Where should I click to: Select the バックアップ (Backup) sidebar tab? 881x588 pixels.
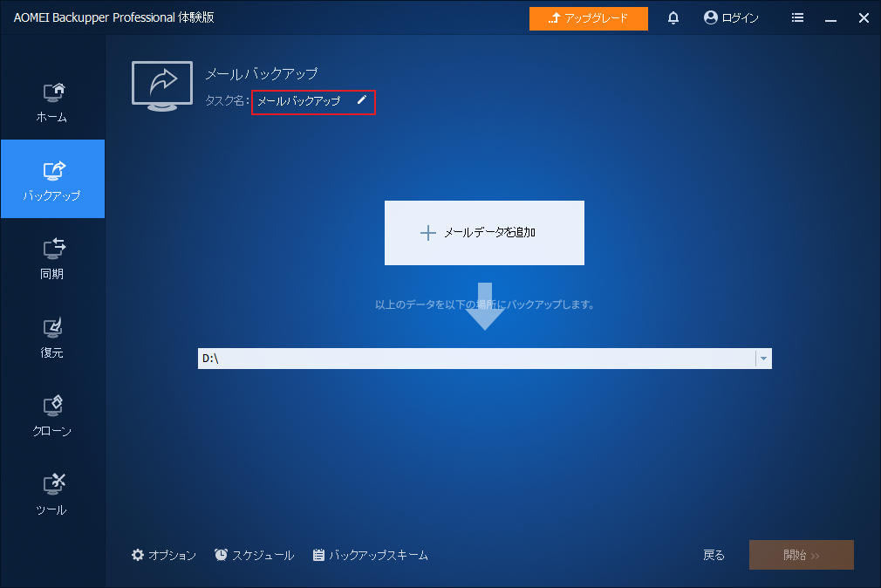tap(52, 179)
